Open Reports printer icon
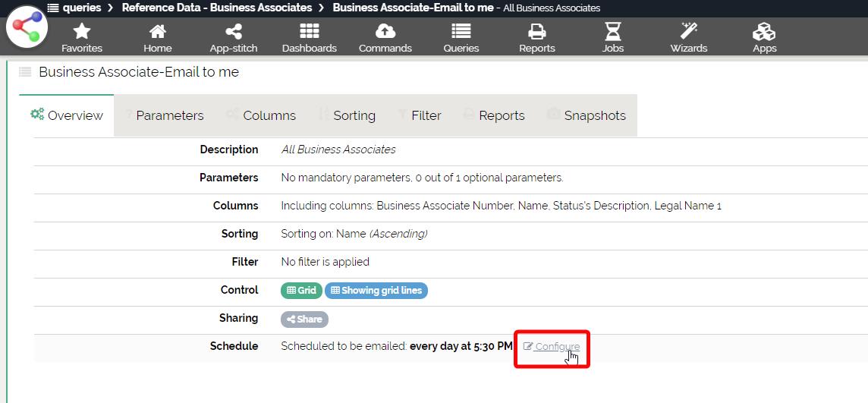The height and width of the screenshot is (403, 868). point(537,32)
